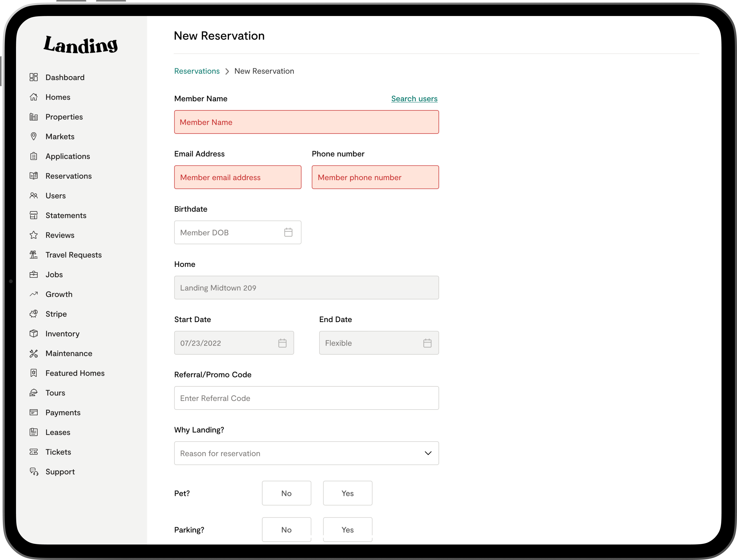This screenshot has height=560, width=737.
Task: Click the Search users link
Action: point(414,99)
